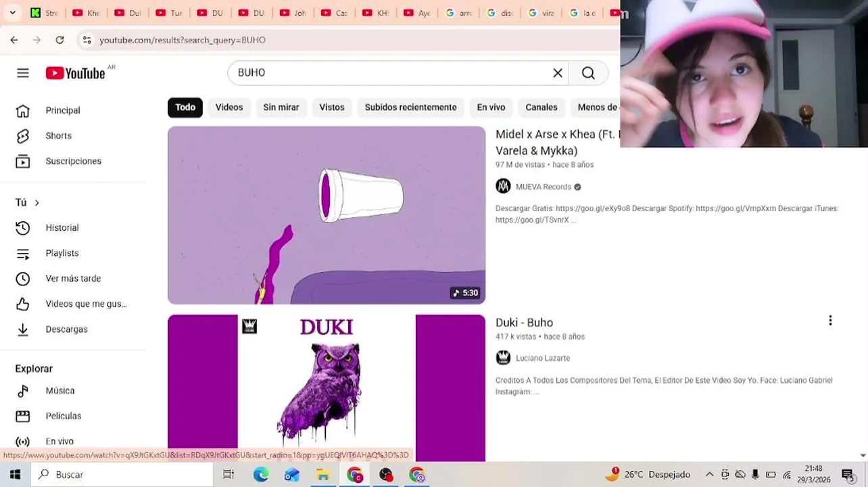Open the Midel x Arse x Khea title

tap(557, 143)
